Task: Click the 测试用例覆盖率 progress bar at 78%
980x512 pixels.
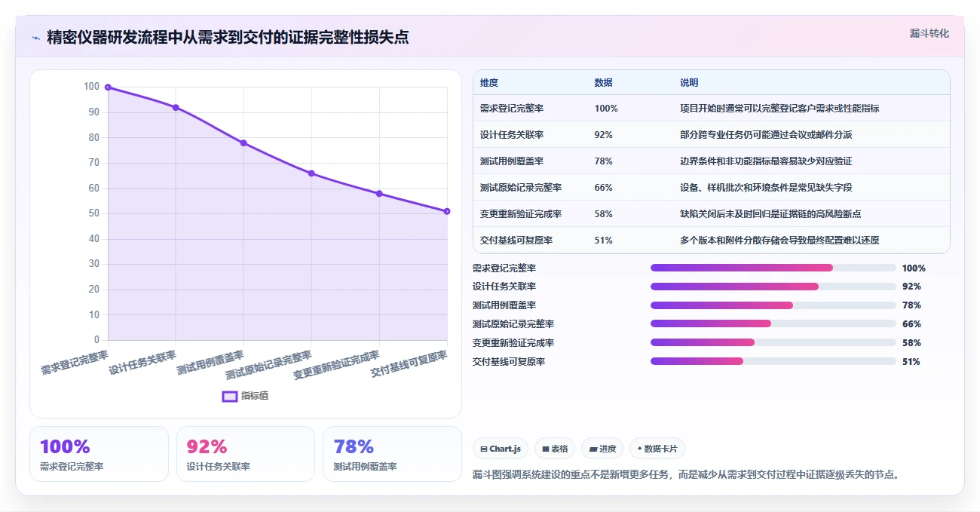Action: tap(773, 305)
